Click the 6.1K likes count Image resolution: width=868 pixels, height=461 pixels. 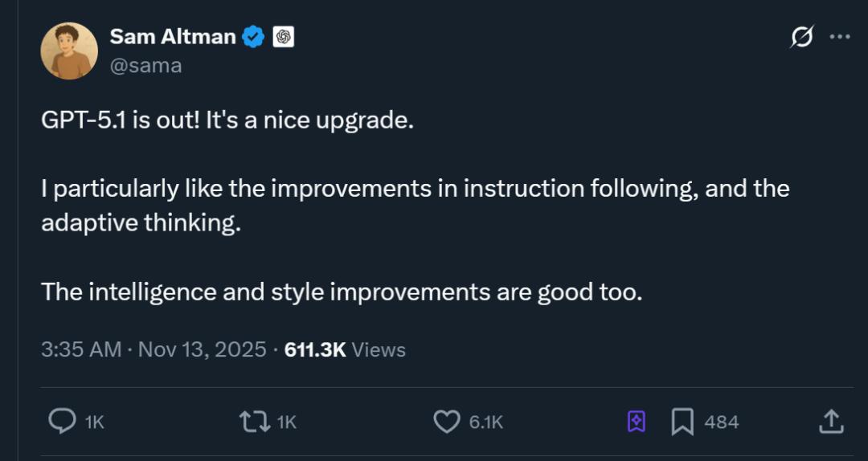click(486, 422)
